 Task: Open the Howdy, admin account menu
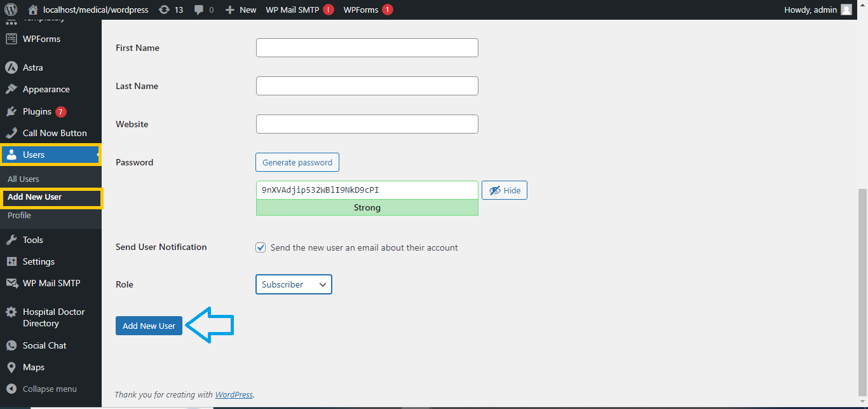[818, 10]
